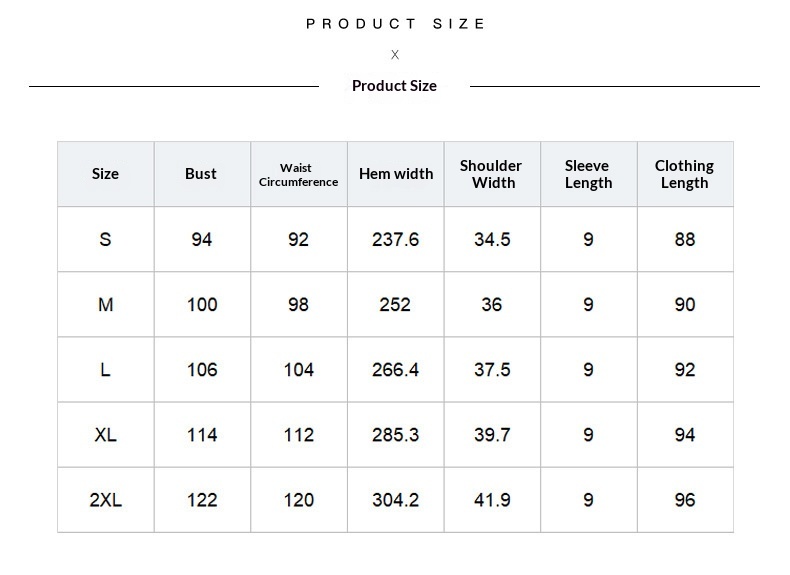This screenshot has height=575, width=790.
Task: Select the Shoulder Width column header
Action: click(x=492, y=174)
